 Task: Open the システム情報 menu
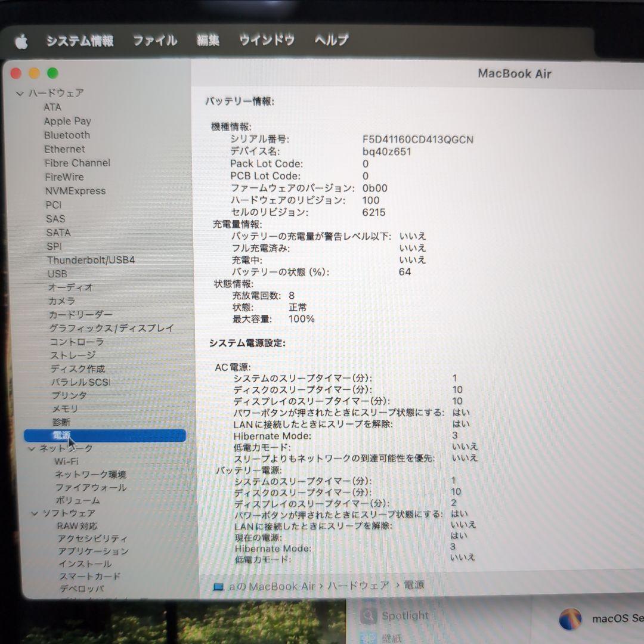click(x=80, y=40)
